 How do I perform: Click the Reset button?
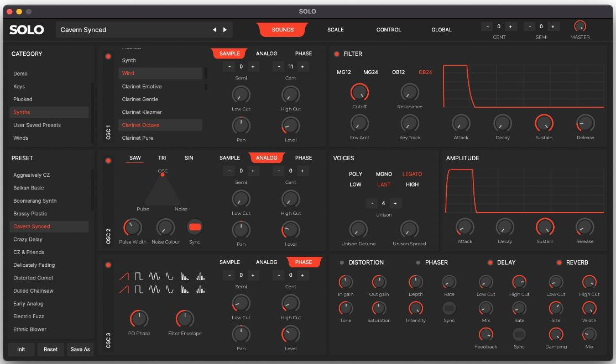click(51, 349)
